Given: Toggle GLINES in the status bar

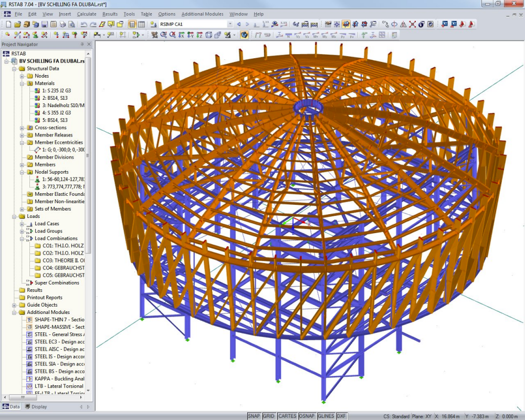Looking at the screenshot, I should pos(326,415).
